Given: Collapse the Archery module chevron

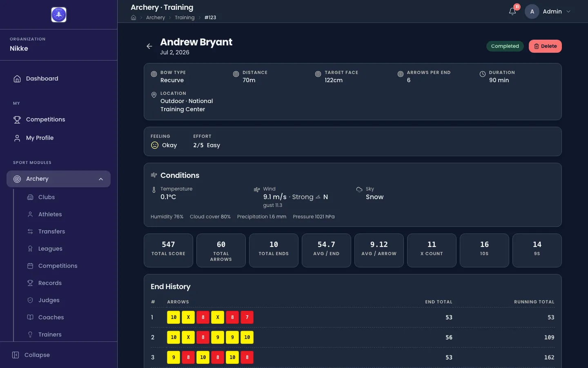Looking at the screenshot, I should click(x=101, y=179).
